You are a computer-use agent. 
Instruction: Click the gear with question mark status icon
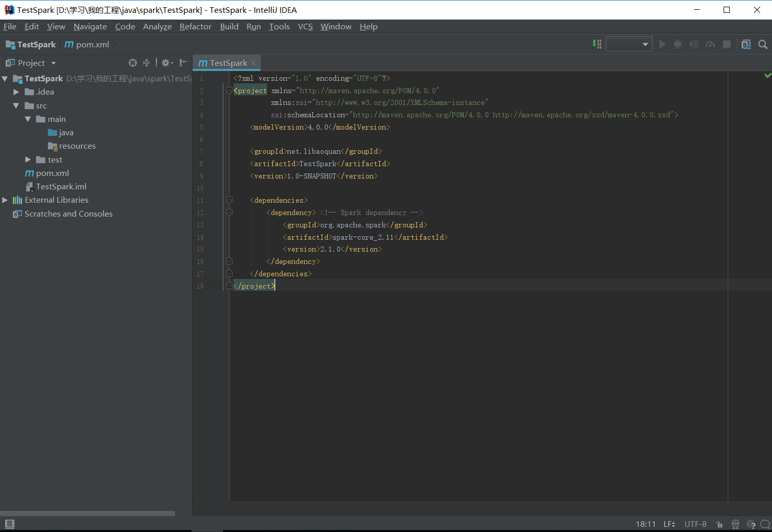(751, 524)
